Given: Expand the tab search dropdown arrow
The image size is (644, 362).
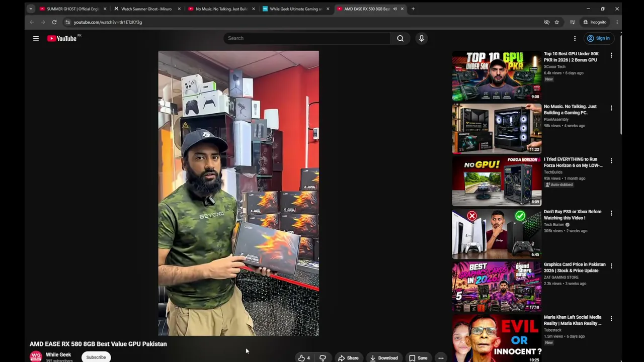Looking at the screenshot, I should click(31, 9).
